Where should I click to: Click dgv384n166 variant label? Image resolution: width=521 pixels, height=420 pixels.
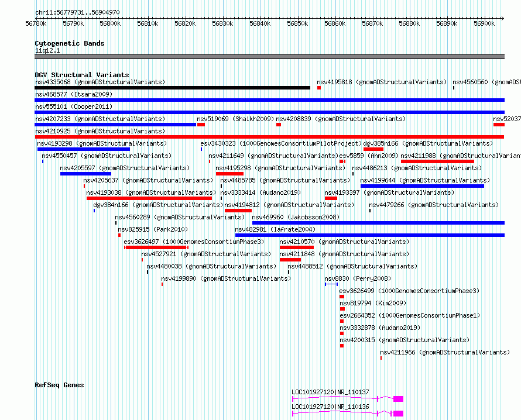click(158, 205)
